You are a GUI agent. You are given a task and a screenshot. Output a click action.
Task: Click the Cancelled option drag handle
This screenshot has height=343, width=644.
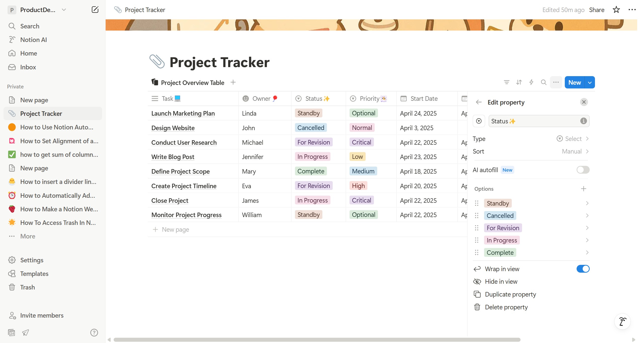click(x=476, y=216)
